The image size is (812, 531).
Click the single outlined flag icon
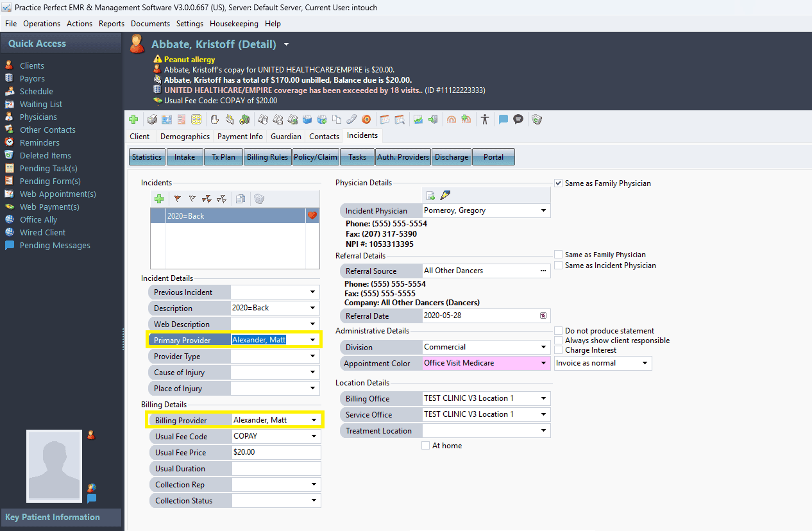click(x=192, y=199)
